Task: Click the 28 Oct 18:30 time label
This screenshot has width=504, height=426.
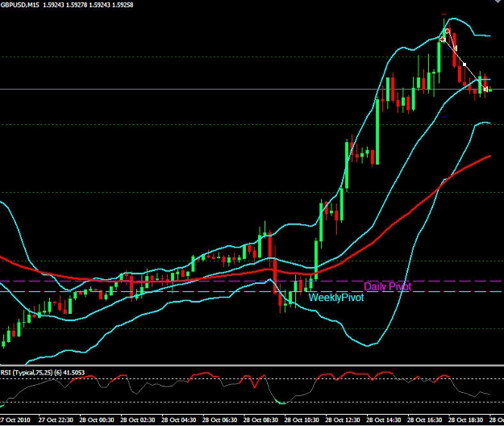Action: 465,420
